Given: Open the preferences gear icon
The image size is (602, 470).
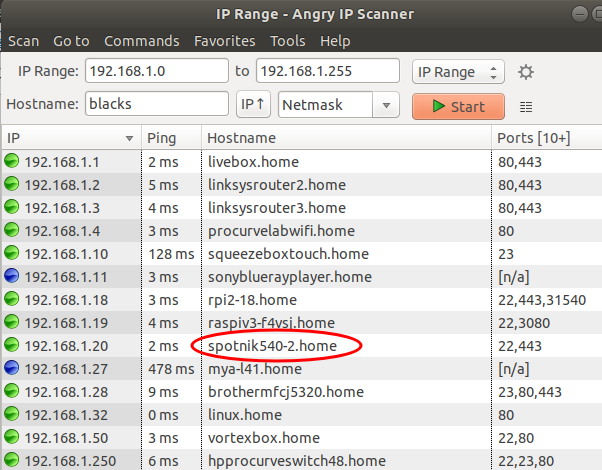Looking at the screenshot, I should click(526, 72).
